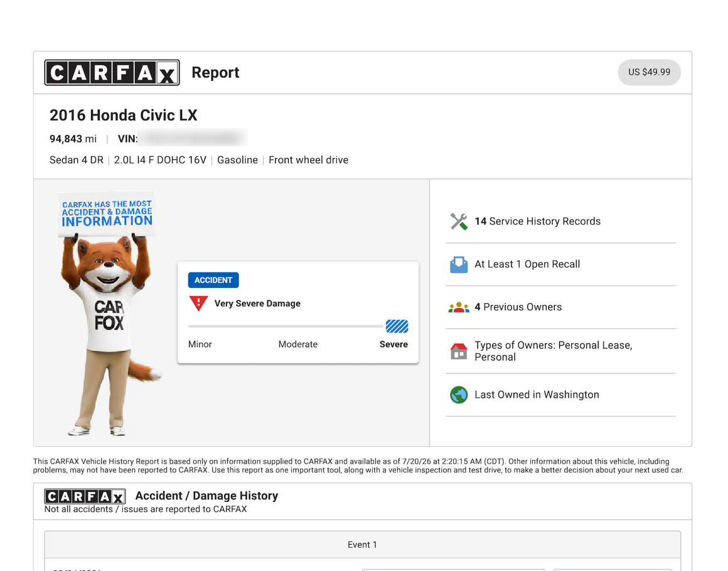This screenshot has height=571, width=728.
Task: Click the 'Moderate' scale label
Action: (x=298, y=344)
